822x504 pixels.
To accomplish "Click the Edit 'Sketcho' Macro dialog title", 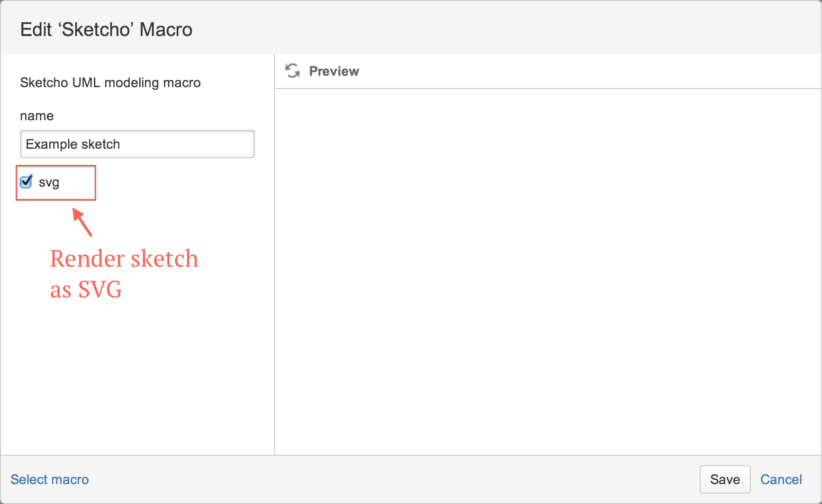I will 106,29.
